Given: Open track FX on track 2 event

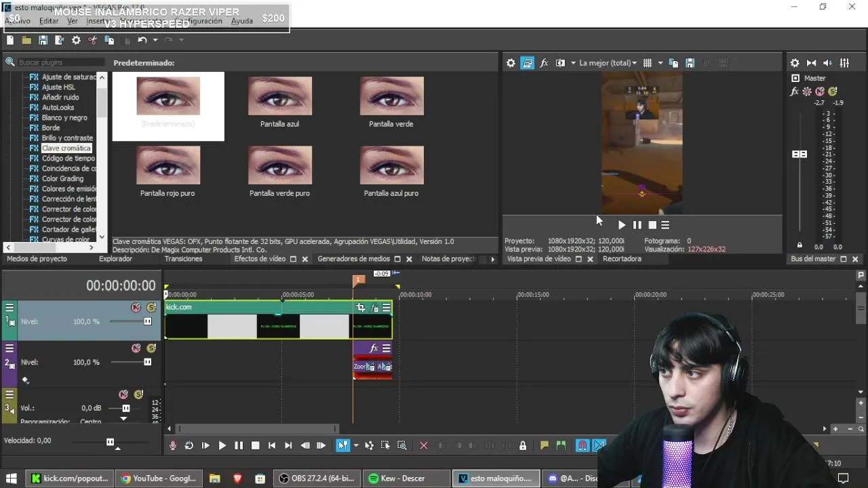Looking at the screenshot, I should 374,348.
